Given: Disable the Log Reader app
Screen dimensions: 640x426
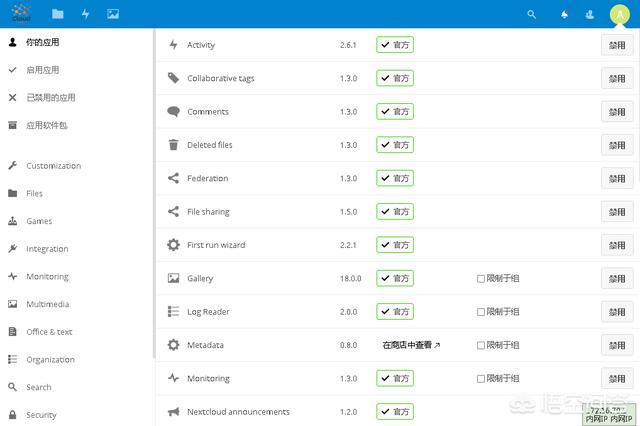Looking at the screenshot, I should (617, 312).
